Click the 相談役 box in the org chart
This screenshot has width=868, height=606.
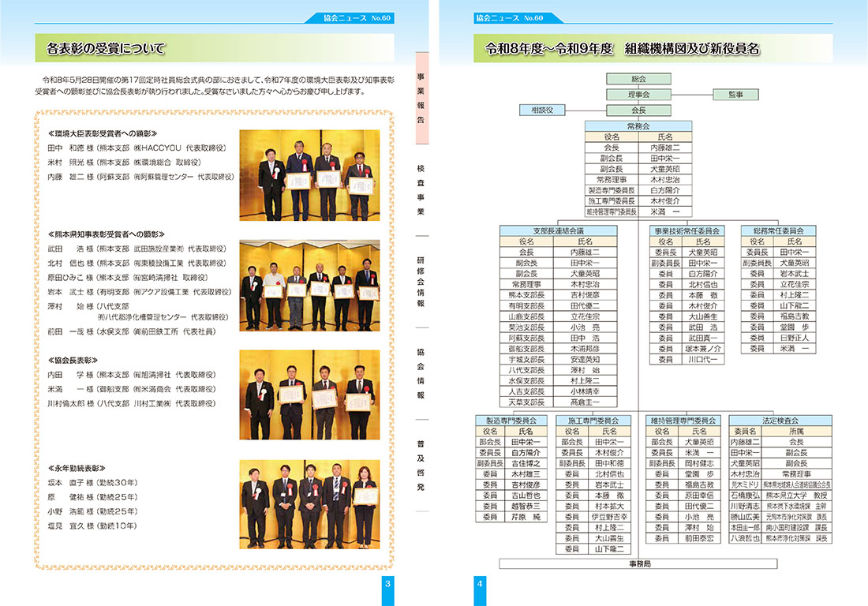click(x=542, y=110)
